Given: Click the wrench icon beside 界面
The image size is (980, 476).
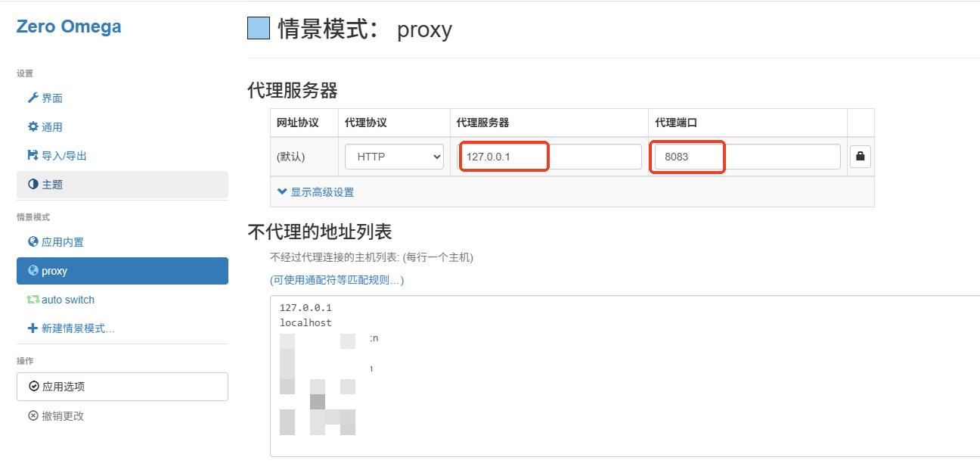Looking at the screenshot, I should pos(33,98).
